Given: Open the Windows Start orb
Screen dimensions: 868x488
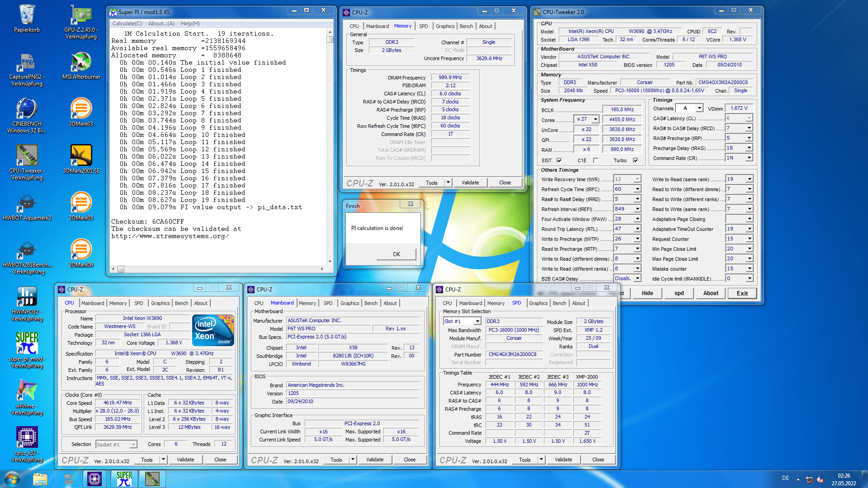Looking at the screenshot, I should [12, 479].
